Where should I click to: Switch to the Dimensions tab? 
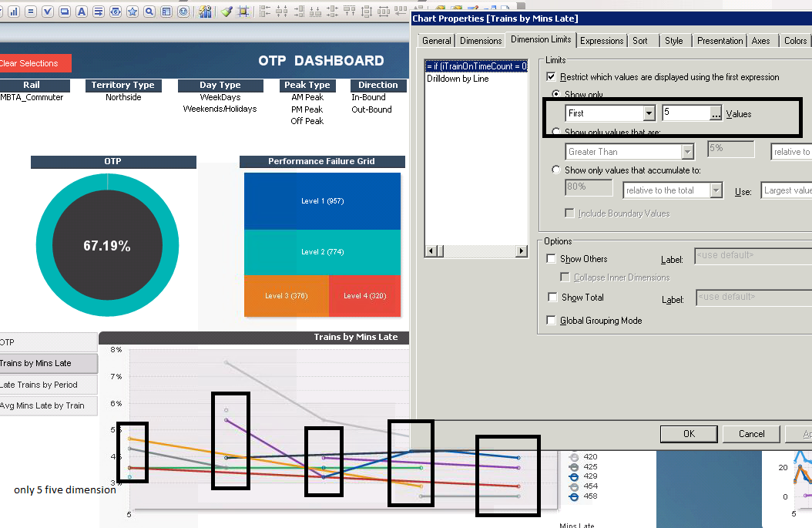481,40
